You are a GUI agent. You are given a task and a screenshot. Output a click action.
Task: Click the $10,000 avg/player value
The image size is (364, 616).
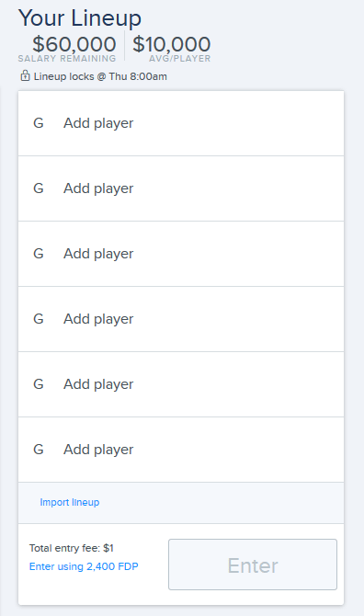pyautogui.click(x=172, y=44)
